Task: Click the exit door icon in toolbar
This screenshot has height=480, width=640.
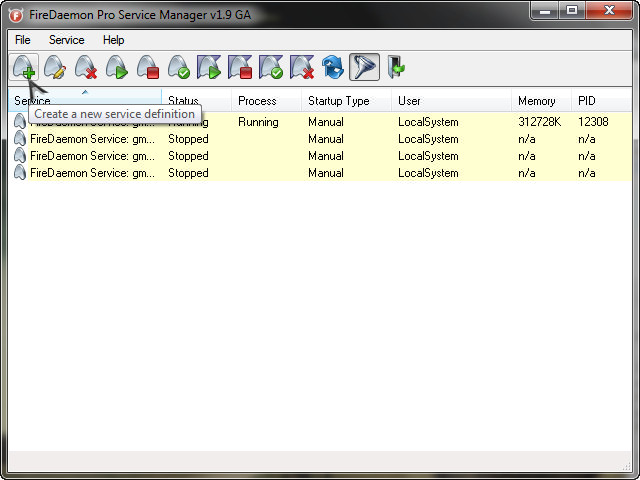Action: [x=396, y=68]
